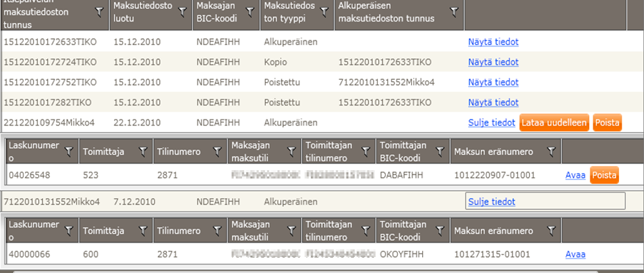644x273 pixels.
Task: Open invoice 40000066 with Avaa
Action: pos(575,254)
